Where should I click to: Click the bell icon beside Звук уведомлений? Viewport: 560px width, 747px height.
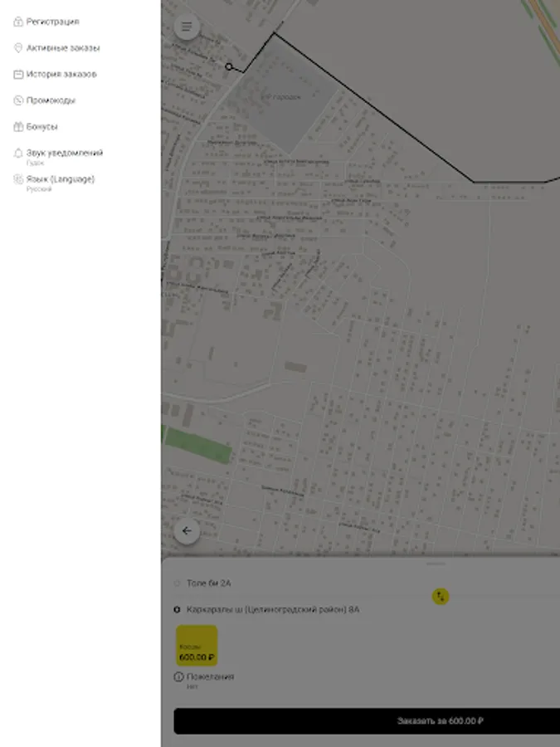(x=18, y=153)
